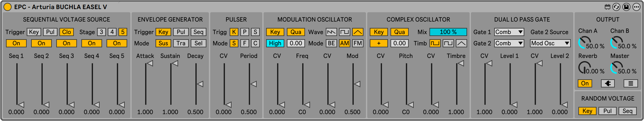Image resolution: width=644 pixels, height=121 pixels.
Task: Click the hot-swap preset circular arrows icon
Action: pos(616,7)
